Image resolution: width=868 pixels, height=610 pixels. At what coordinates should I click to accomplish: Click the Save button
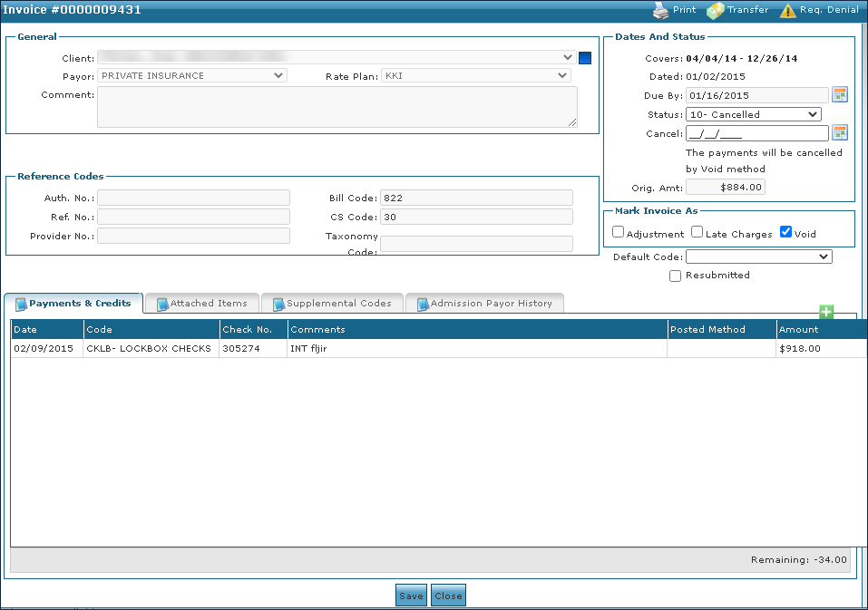click(x=411, y=595)
